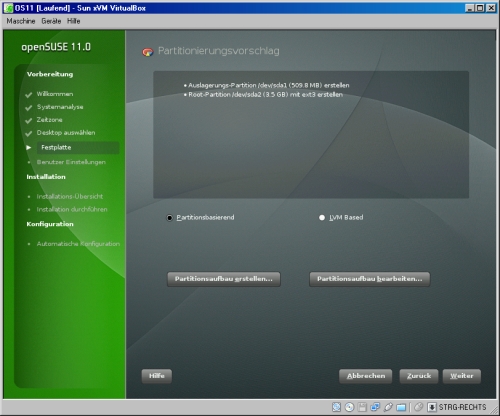The height and width of the screenshot is (416, 500).
Task: Click the Zurück button
Action: click(419, 376)
